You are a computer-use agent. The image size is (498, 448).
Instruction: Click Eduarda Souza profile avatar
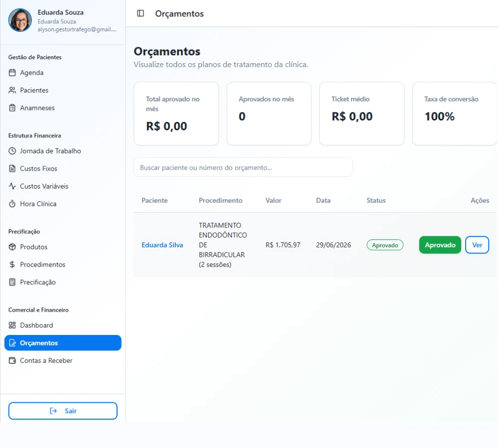tap(20, 20)
